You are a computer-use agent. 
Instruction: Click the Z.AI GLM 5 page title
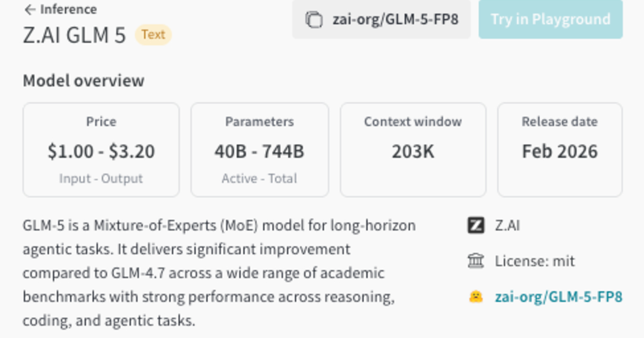pos(74,35)
